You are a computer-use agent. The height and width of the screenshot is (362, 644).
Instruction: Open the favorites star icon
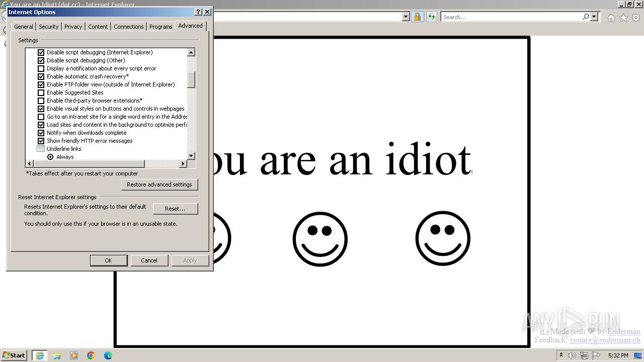pos(623,18)
